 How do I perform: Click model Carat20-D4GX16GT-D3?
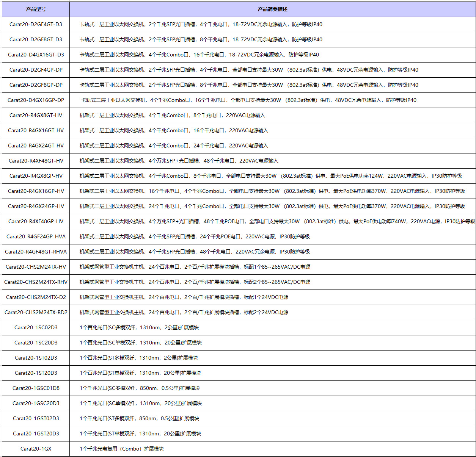point(36,55)
